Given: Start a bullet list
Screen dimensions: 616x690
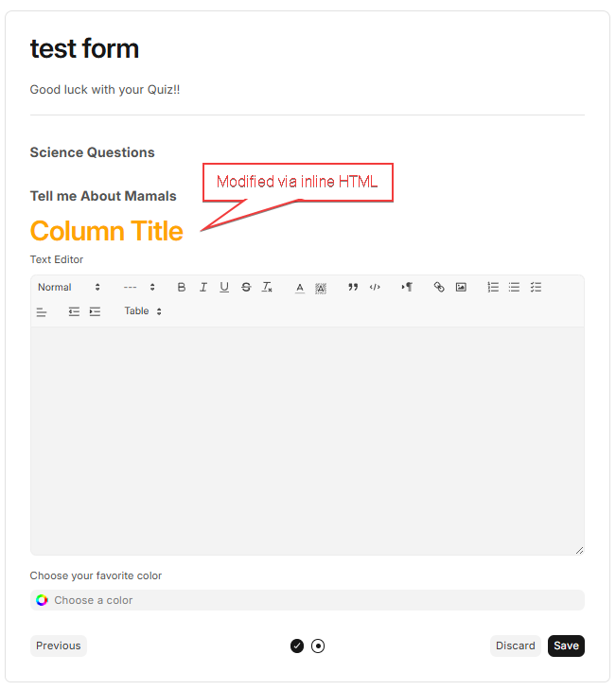Looking at the screenshot, I should (x=514, y=288).
